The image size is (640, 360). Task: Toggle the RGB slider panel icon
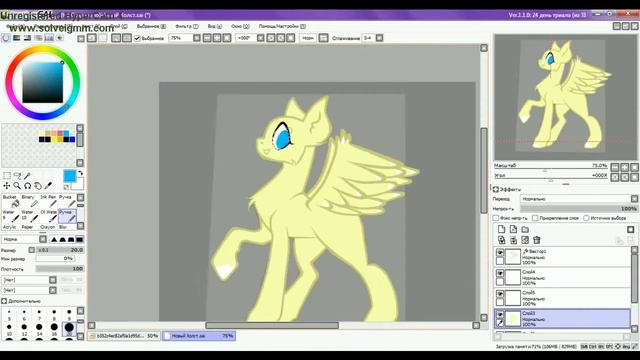[x=17, y=38]
